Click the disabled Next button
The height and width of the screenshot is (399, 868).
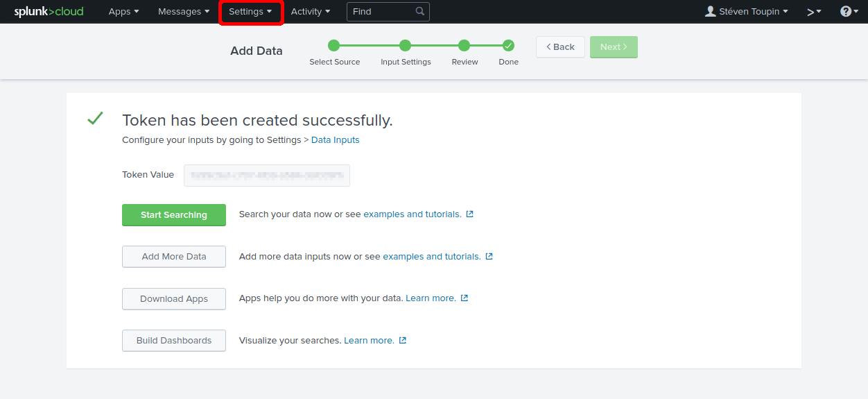pyautogui.click(x=614, y=47)
